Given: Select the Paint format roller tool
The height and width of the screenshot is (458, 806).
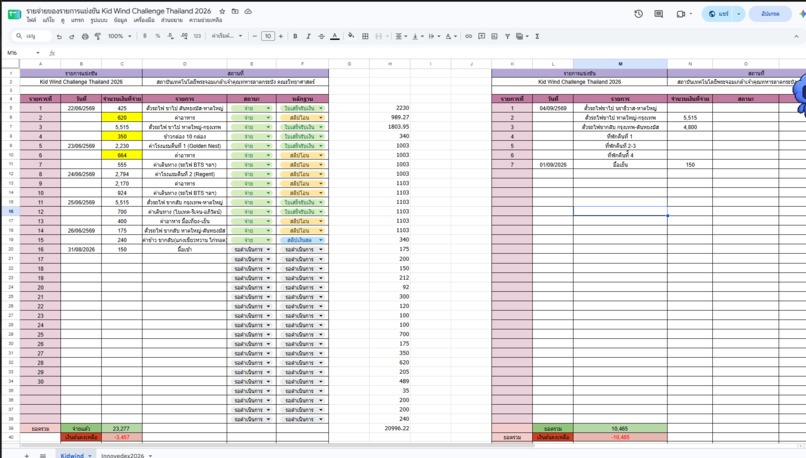Looking at the screenshot, I should 98,36.
